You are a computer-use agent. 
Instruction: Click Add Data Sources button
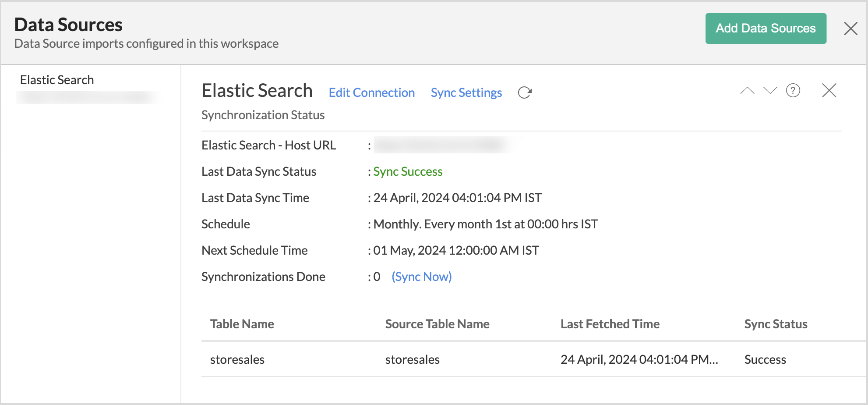(x=766, y=28)
